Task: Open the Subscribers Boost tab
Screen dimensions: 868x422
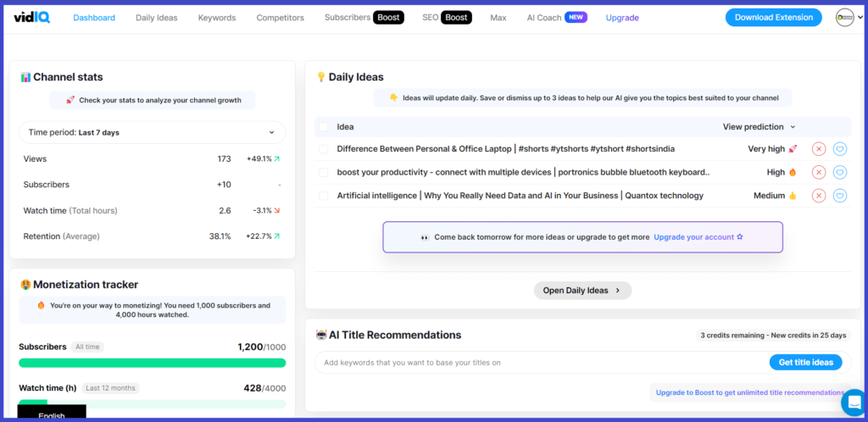Action: (x=364, y=17)
